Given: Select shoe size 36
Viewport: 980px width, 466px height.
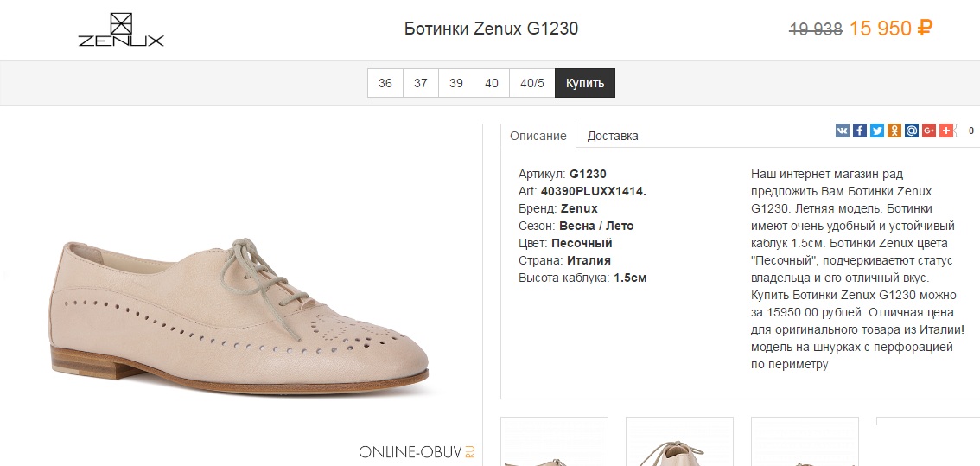Looking at the screenshot, I should [x=385, y=83].
